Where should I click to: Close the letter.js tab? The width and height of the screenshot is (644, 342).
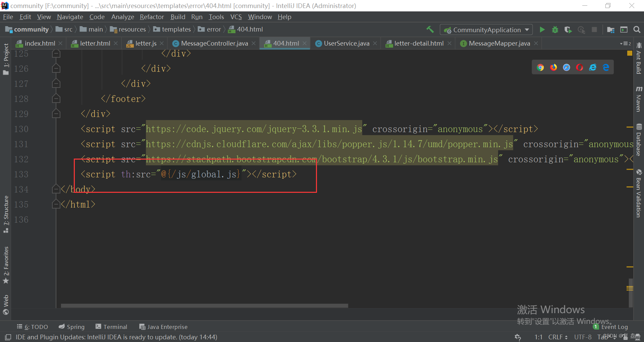(162, 43)
